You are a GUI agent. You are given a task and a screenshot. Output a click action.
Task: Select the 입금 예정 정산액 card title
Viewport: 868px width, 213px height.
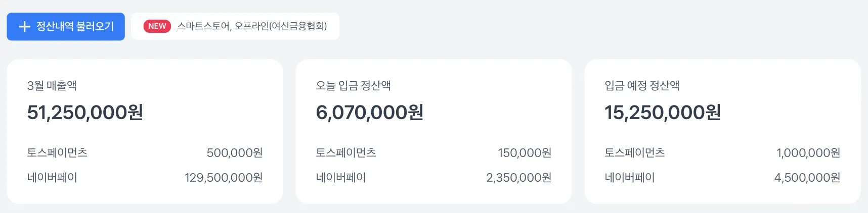(642, 86)
